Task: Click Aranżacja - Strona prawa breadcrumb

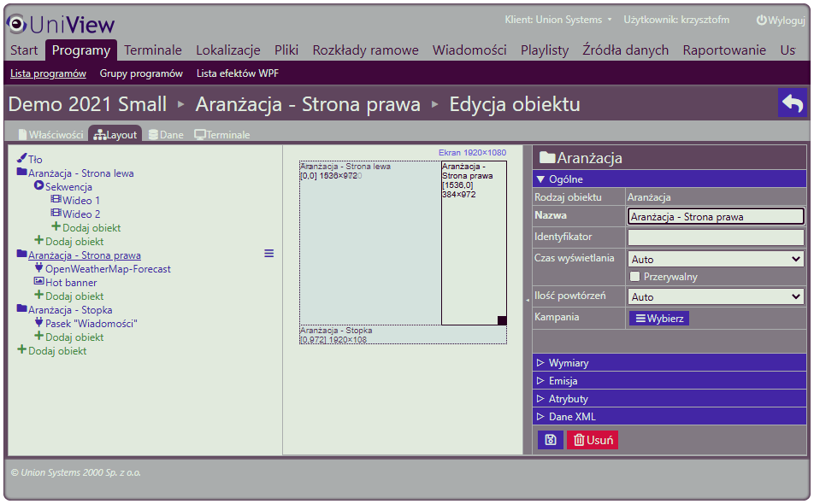Action: pos(308,104)
